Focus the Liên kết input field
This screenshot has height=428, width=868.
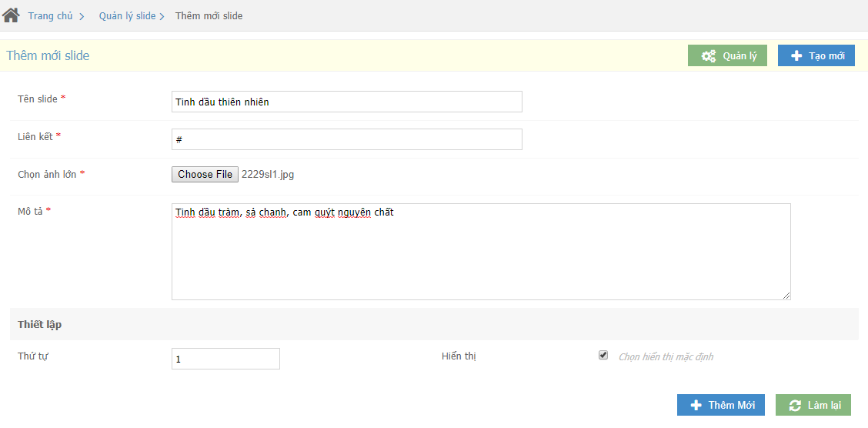click(x=346, y=139)
